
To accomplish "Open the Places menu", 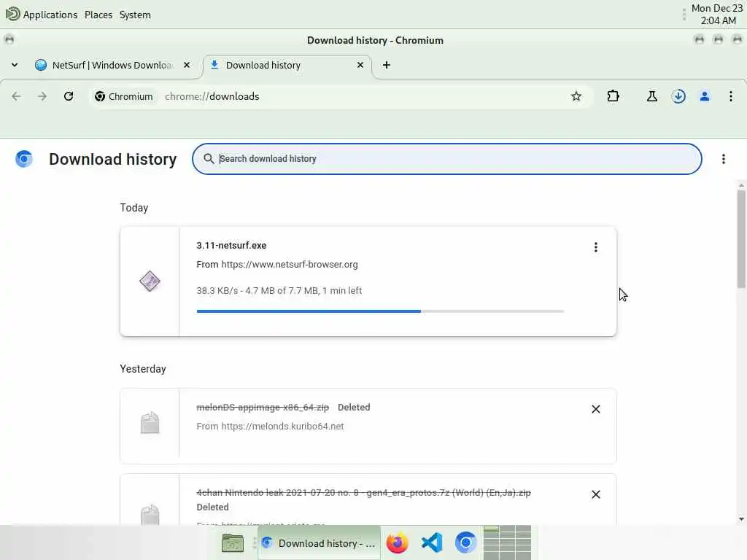I will coord(98,15).
